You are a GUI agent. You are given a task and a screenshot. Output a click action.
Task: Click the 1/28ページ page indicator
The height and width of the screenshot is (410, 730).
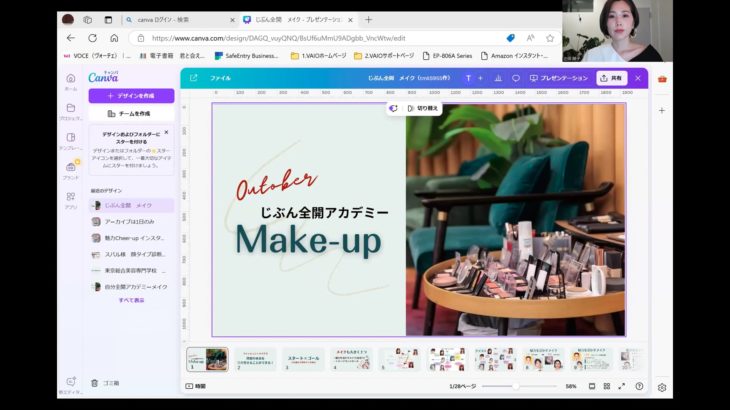(462, 386)
